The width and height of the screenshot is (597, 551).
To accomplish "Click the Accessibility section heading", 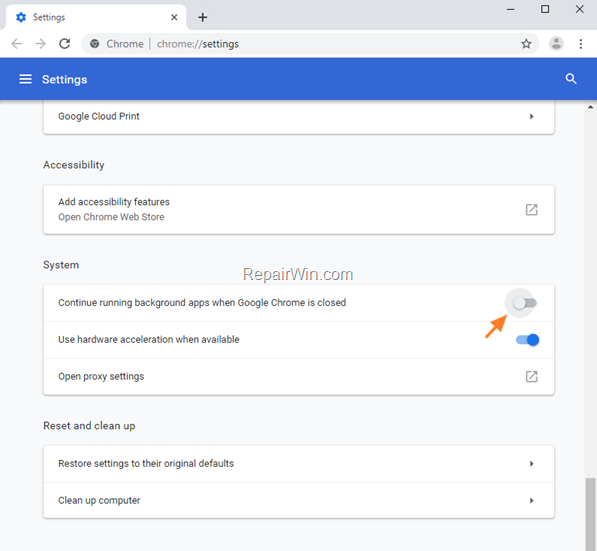I will [x=73, y=165].
